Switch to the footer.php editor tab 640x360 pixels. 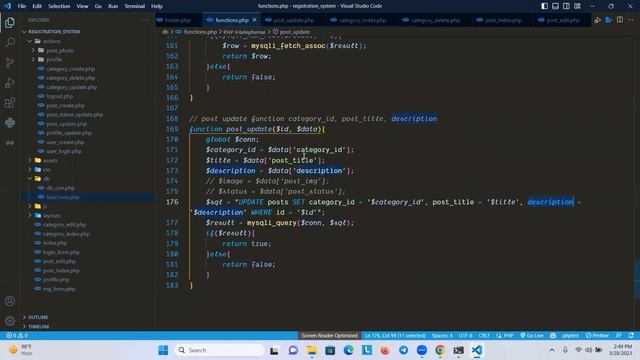click(x=178, y=20)
